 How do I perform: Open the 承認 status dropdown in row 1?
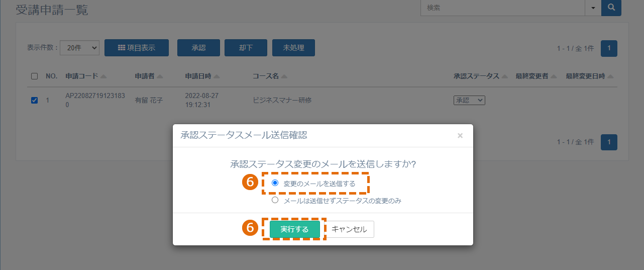(469, 101)
